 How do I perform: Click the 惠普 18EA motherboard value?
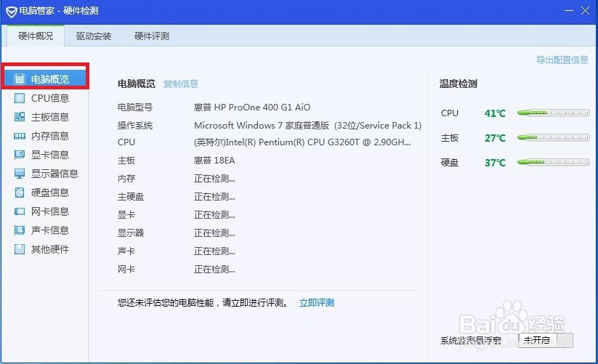coord(214,161)
